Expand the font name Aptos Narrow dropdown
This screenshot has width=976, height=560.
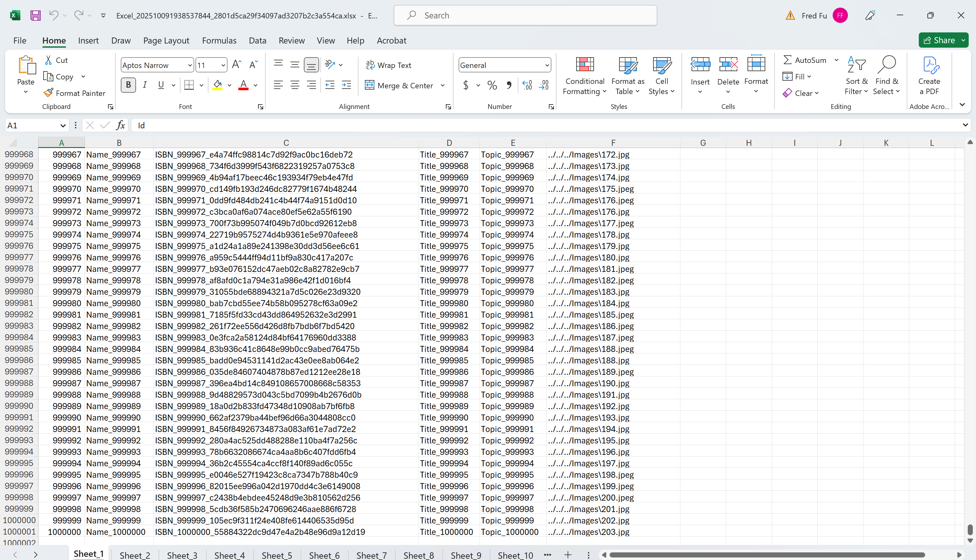tap(190, 65)
